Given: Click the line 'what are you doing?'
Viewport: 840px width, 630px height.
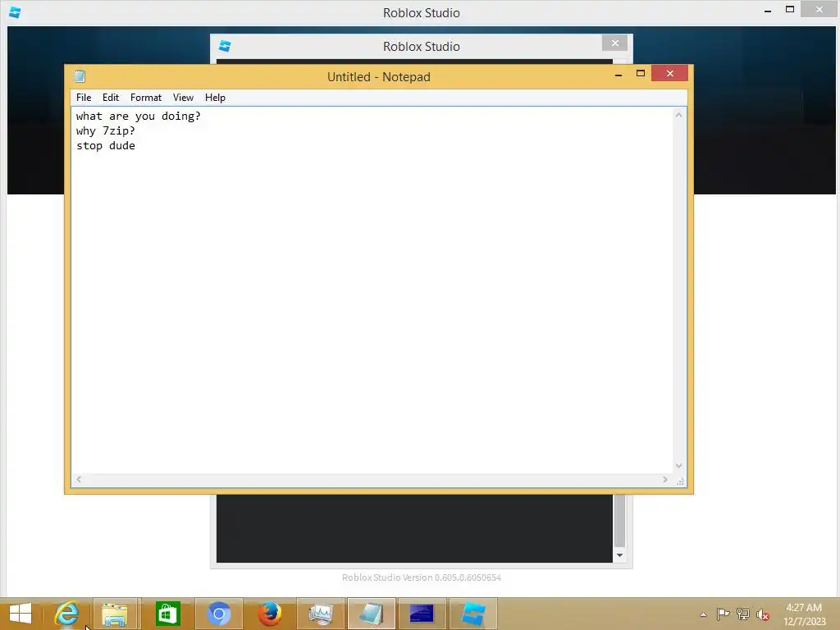Looking at the screenshot, I should (x=138, y=116).
